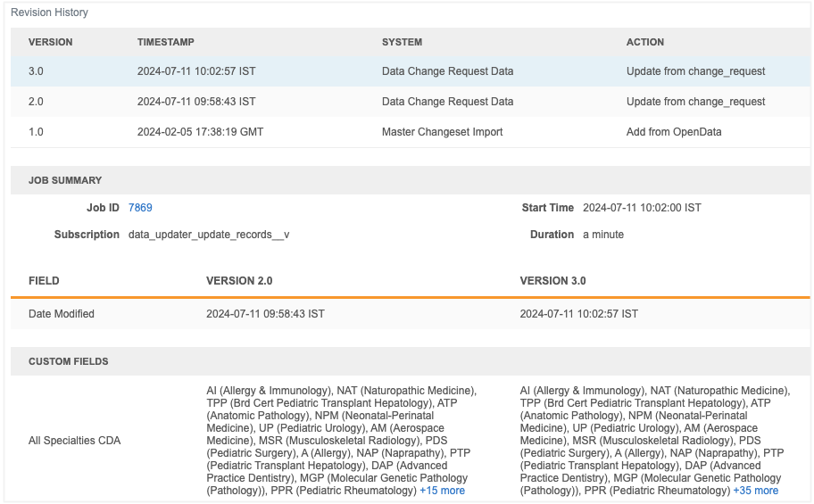Click the SYSTEM column header
Viewport: 814px width, 504px height.
tap(402, 42)
